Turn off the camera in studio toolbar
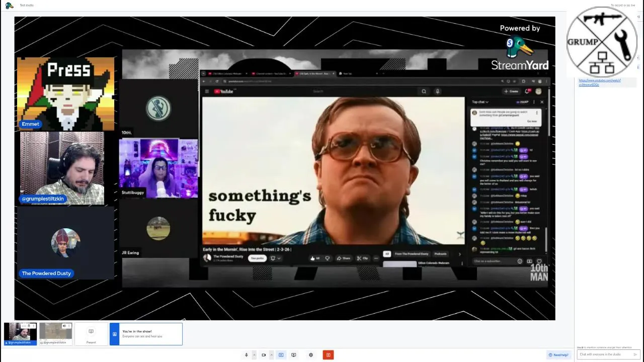Viewport: 644px width, 362px height. point(264,355)
